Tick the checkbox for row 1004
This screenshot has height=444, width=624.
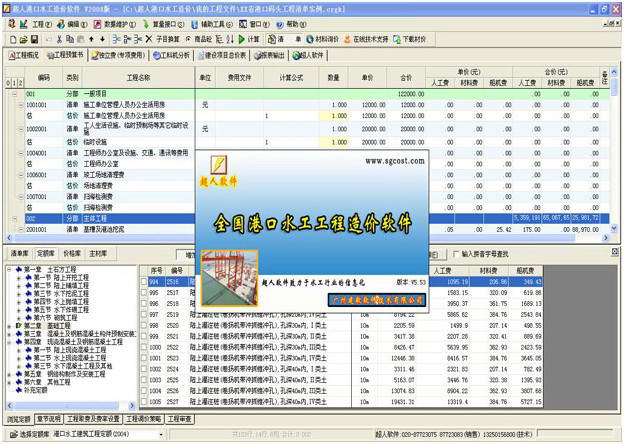[144, 391]
